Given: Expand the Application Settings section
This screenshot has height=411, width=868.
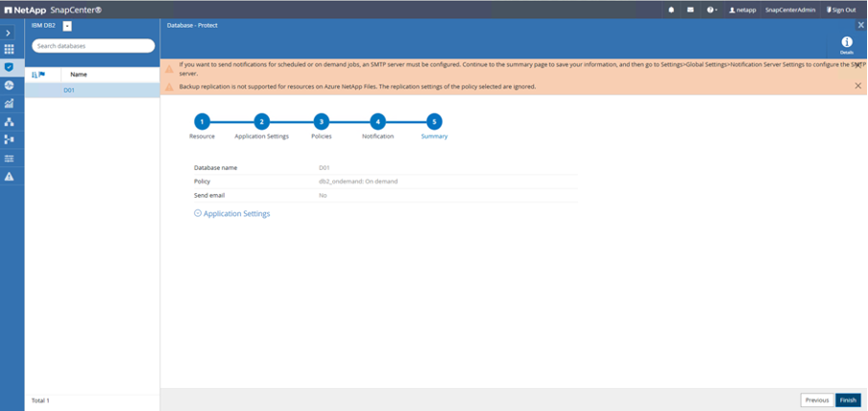Looking at the screenshot, I should (232, 213).
